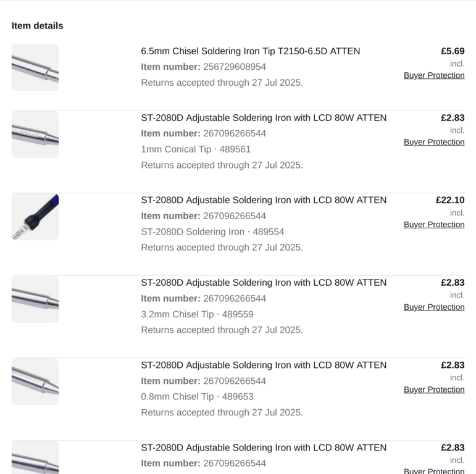Select the 0.8mm Chisel Tip item thumbnail
476x474 pixels.
(x=35, y=381)
